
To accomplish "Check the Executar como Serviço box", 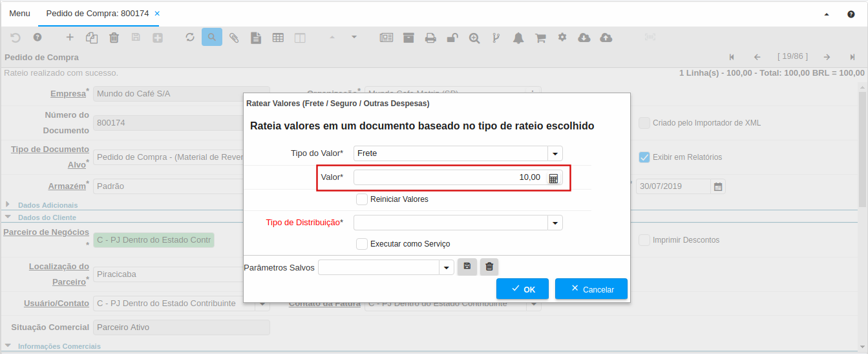I will (x=362, y=244).
